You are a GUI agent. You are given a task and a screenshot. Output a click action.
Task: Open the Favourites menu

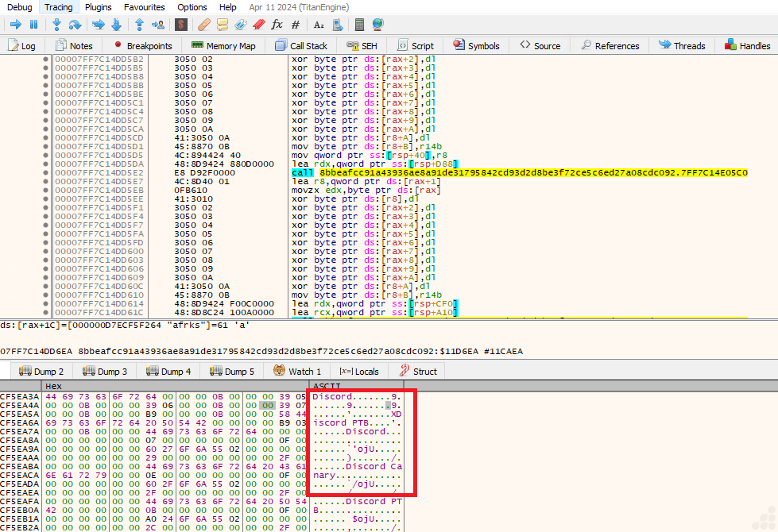point(144,7)
